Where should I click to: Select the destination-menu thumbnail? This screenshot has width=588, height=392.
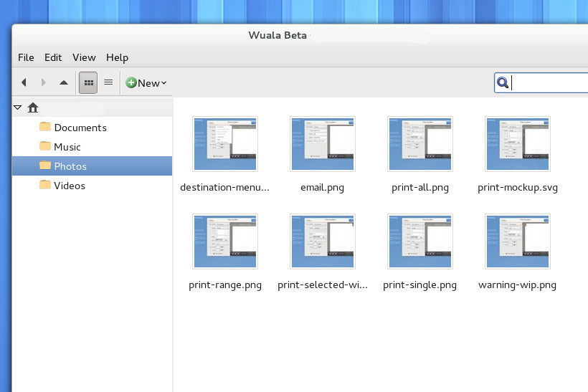pos(225,144)
